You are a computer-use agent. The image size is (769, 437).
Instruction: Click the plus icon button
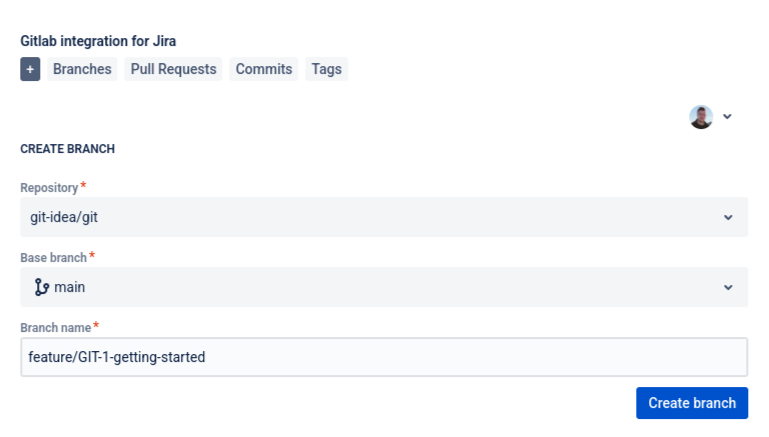tap(30, 69)
